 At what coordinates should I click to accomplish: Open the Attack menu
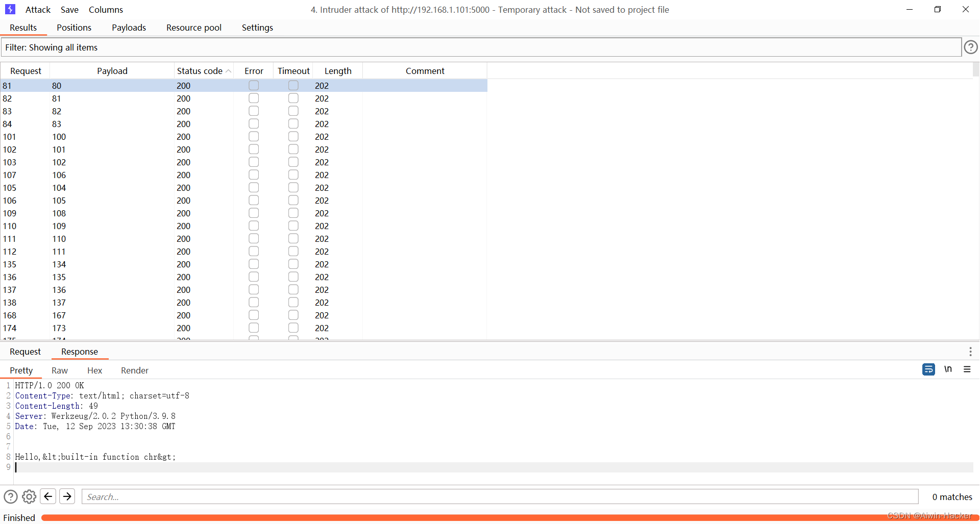[38, 10]
